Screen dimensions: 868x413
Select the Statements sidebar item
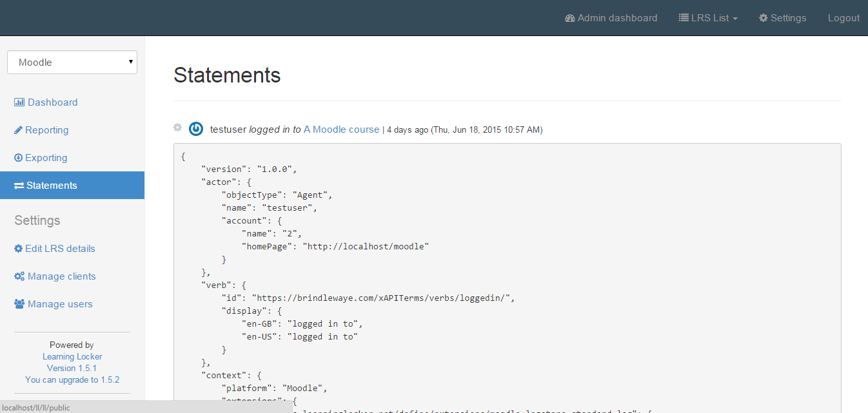pyautogui.click(x=72, y=186)
